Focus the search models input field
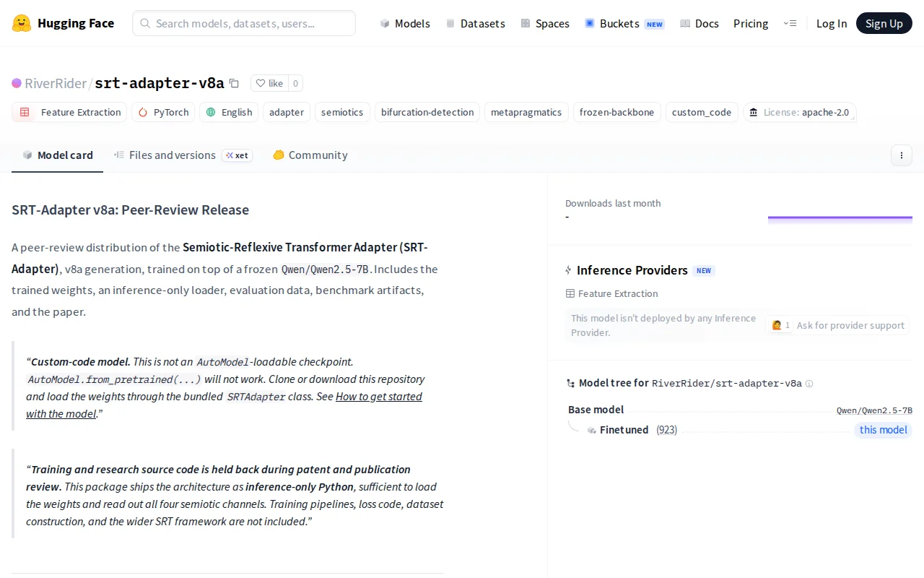 pyautogui.click(x=244, y=23)
